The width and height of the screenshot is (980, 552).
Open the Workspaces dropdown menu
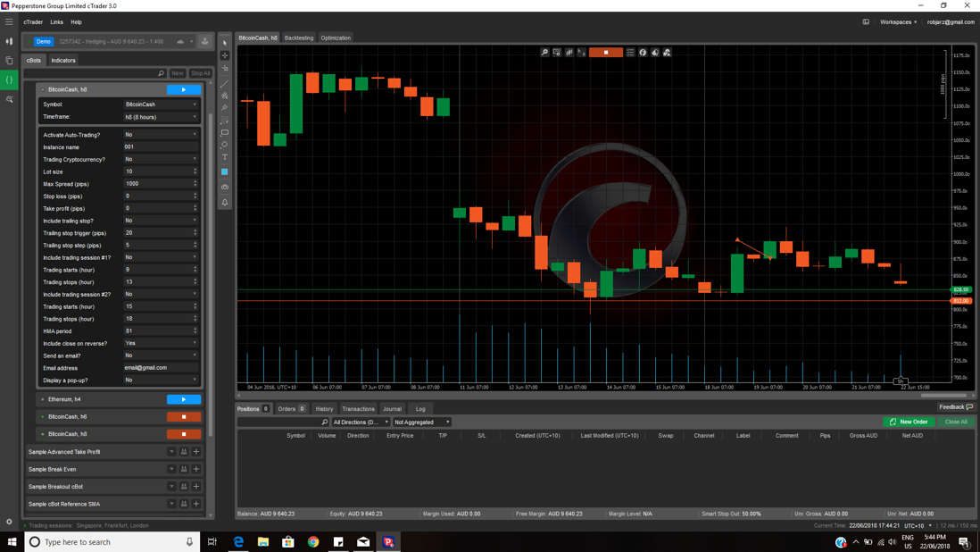pyautogui.click(x=898, y=21)
